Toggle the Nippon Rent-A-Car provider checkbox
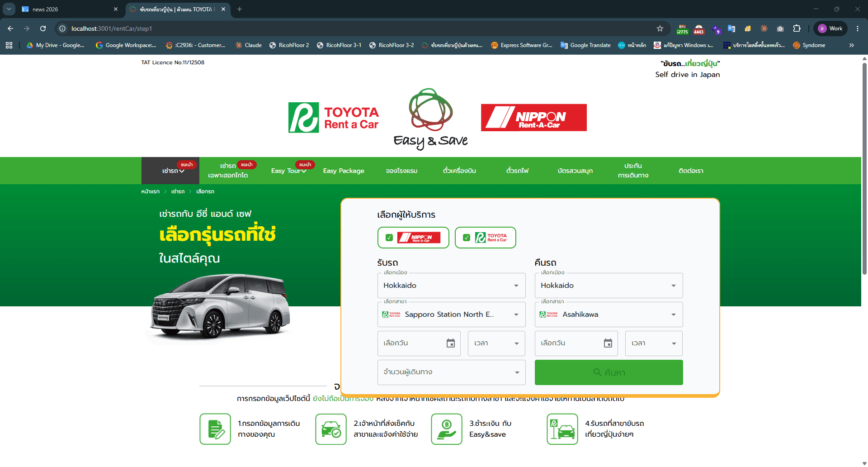The image size is (868, 467). [389, 238]
